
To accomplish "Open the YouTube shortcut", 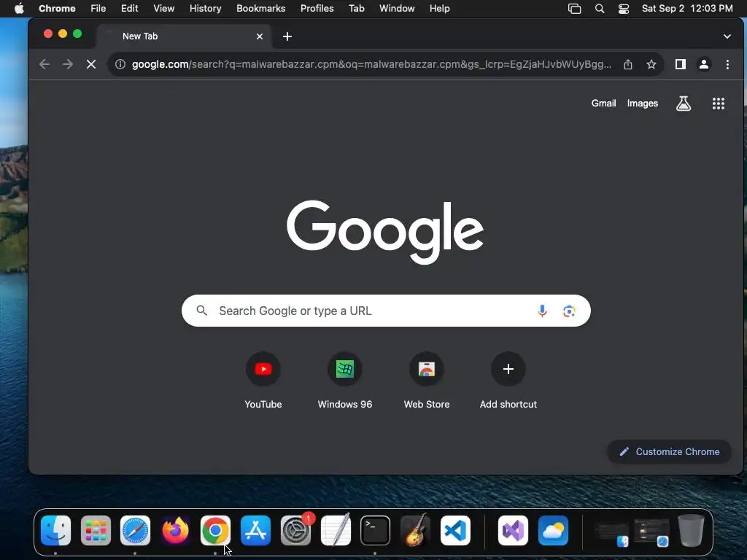I will click(263, 381).
